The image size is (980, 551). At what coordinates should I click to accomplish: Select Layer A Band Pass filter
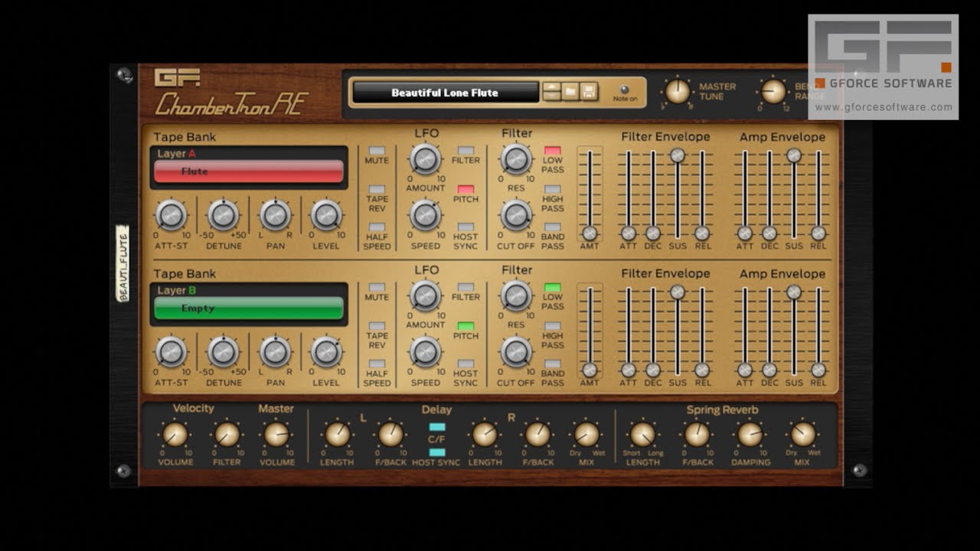(553, 227)
